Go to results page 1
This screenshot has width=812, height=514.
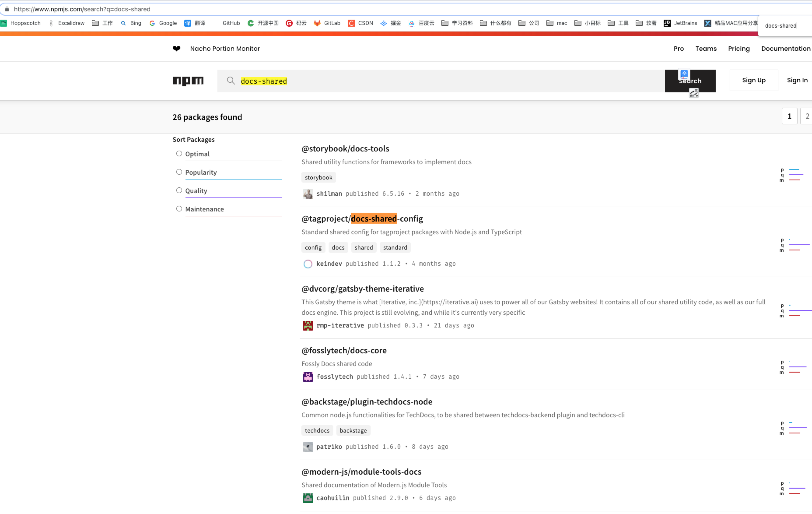[x=789, y=116]
